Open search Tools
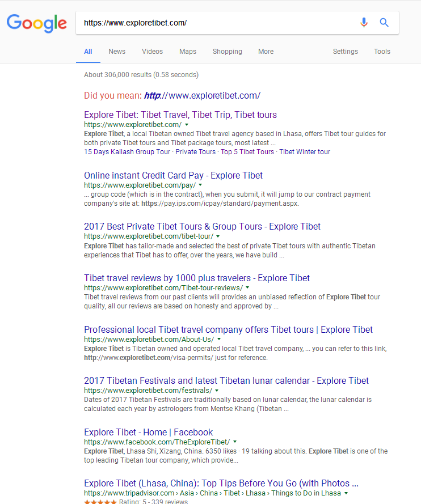The image size is (421, 504). (x=382, y=52)
